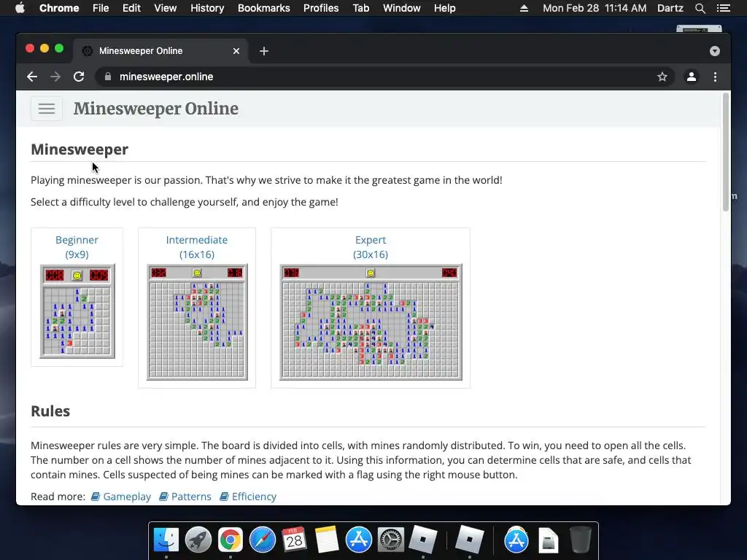Click the Minesweeper Online site title

156,109
